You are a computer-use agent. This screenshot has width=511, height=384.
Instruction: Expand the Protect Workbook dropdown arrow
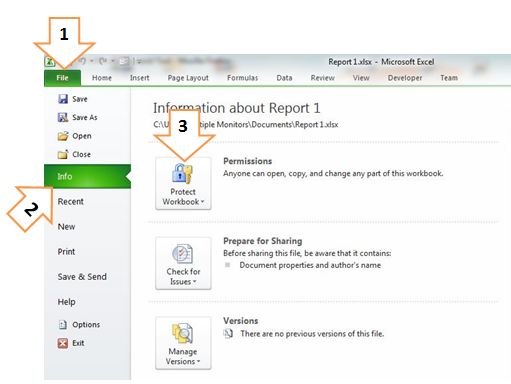click(x=202, y=202)
